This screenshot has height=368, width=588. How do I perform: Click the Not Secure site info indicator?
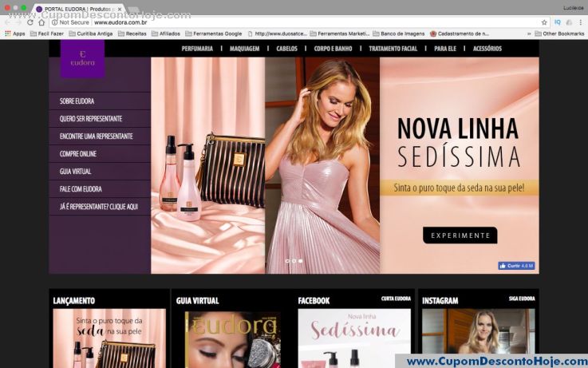point(70,22)
